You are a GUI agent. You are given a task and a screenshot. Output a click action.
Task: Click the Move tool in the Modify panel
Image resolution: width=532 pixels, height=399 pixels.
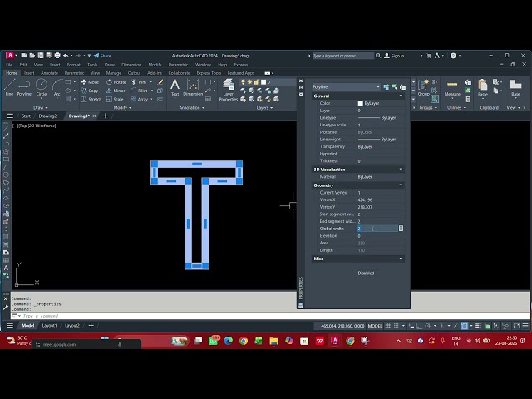coord(90,82)
